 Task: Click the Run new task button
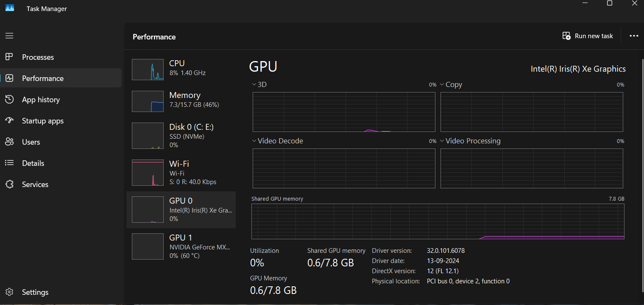pos(588,36)
